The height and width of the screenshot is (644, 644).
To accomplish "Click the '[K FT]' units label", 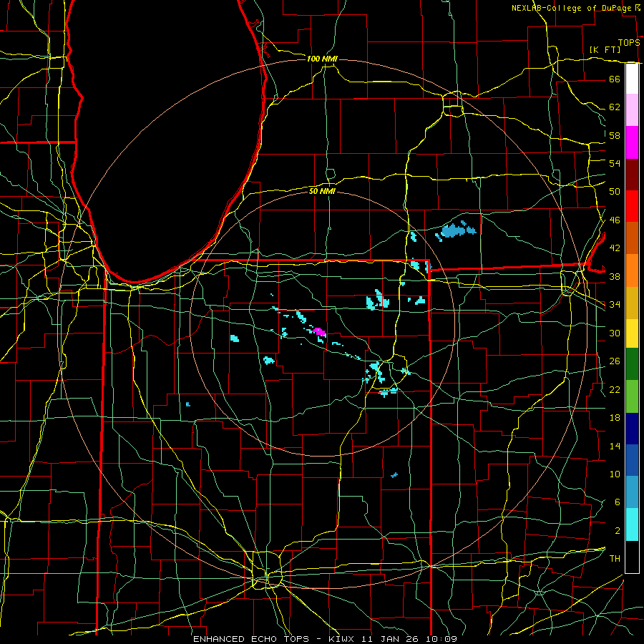I will coord(605,49).
